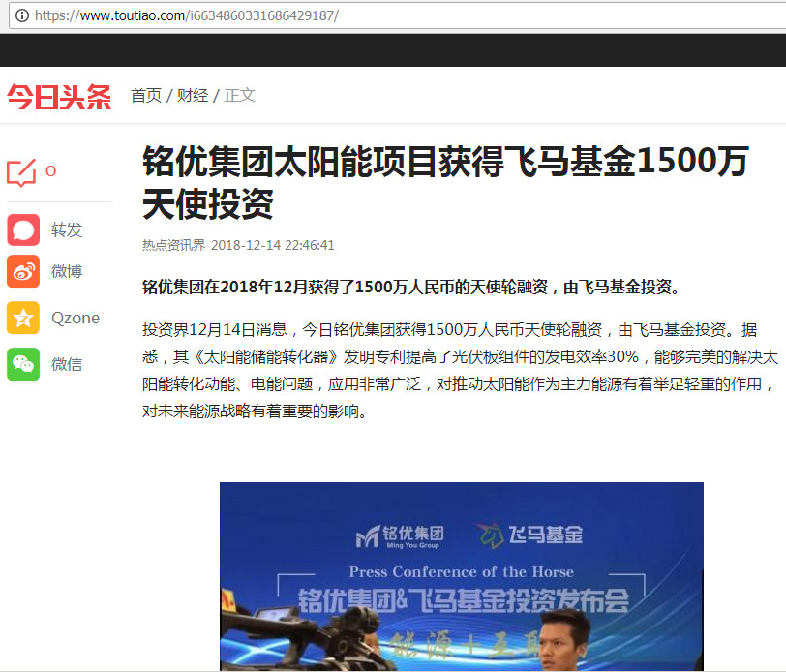This screenshot has width=786, height=672.
Task: Click 正文 in the breadcrumb
Action: [240, 95]
